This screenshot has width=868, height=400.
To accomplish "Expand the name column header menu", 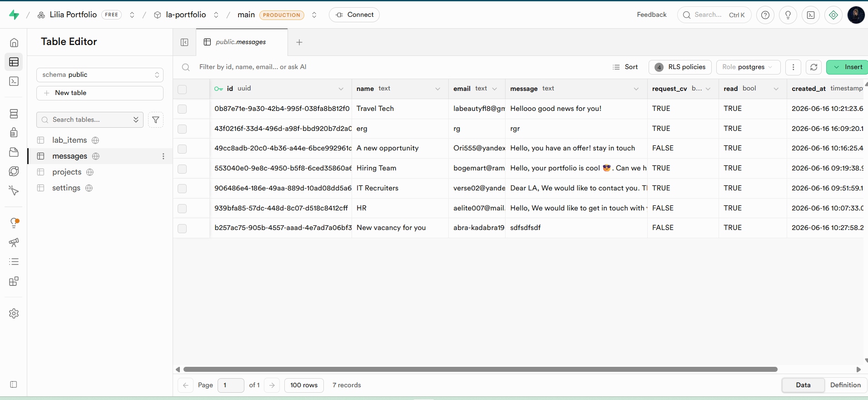I will coord(438,89).
